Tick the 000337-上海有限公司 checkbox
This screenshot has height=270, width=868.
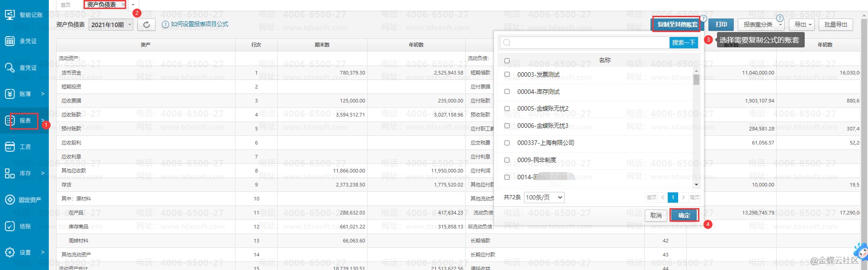pyautogui.click(x=507, y=143)
